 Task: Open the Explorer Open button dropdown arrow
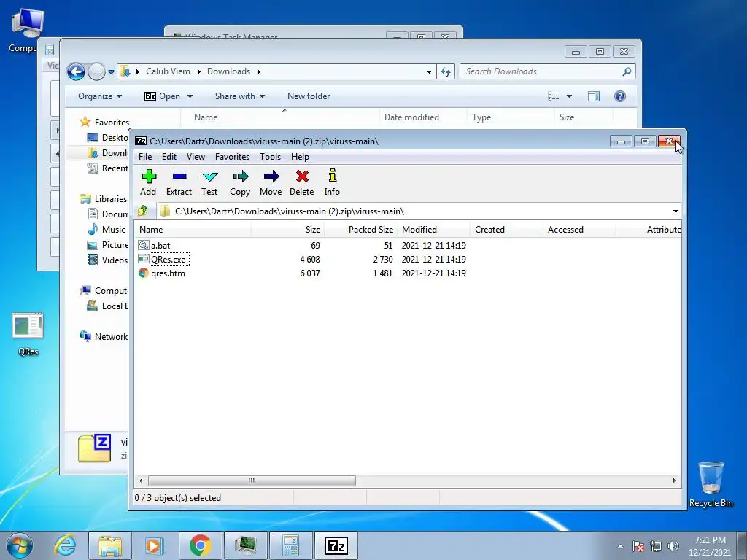tap(190, 96)
